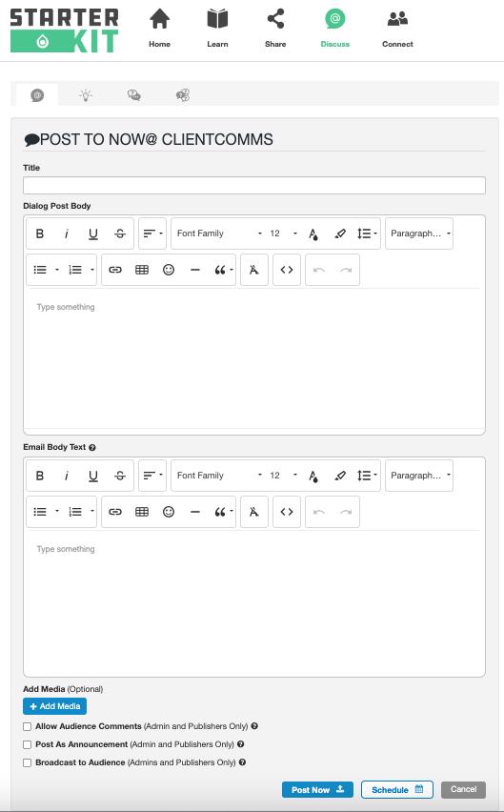Image resolution: width=504 pixels, height=812 pixels.
Task: Click help icon beside Broadcast to Audience
Action: pos(242,762)
